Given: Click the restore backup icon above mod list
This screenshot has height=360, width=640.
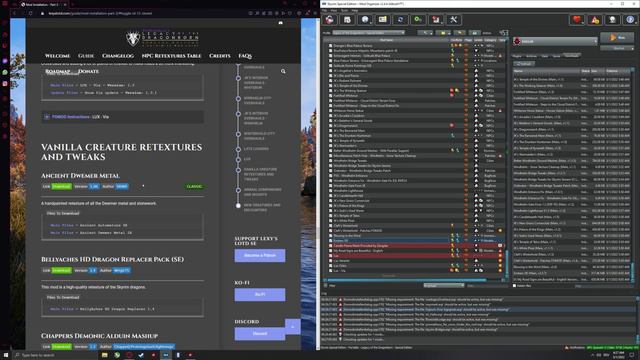Looking at the screenshot, I should click(460, 33).
